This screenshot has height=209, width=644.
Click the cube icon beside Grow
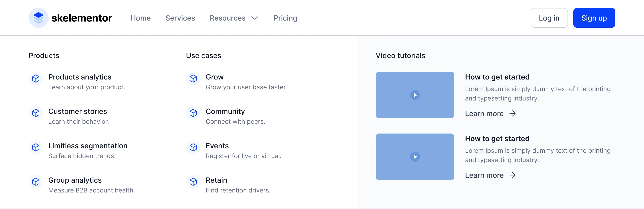point(193,79)
